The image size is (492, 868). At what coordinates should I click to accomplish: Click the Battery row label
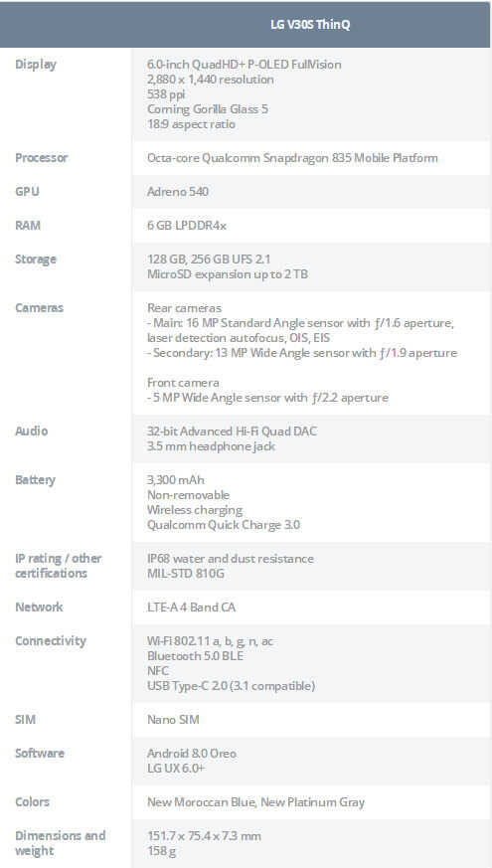36,480
